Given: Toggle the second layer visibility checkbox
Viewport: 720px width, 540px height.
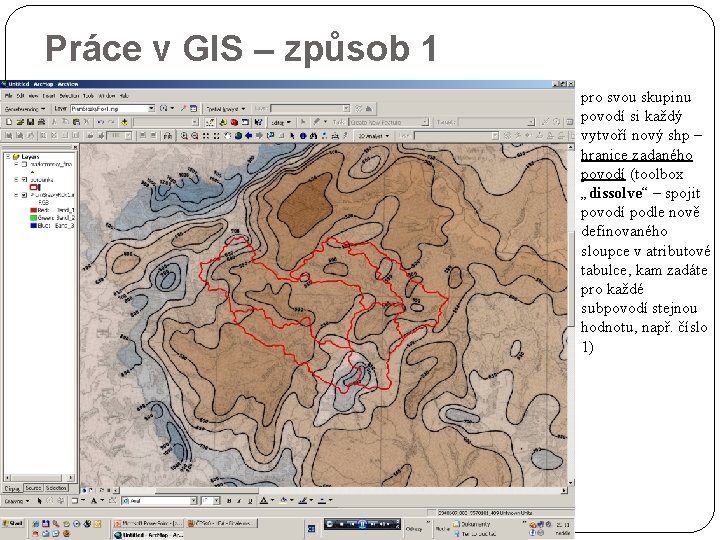Looking at the screenshot, I should pos(25,180).
